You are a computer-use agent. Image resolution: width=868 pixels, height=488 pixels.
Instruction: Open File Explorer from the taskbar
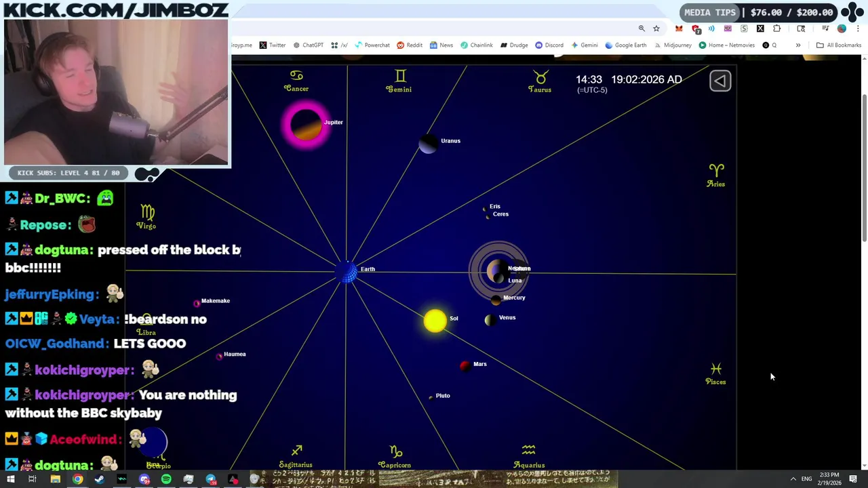pos(55,479)
